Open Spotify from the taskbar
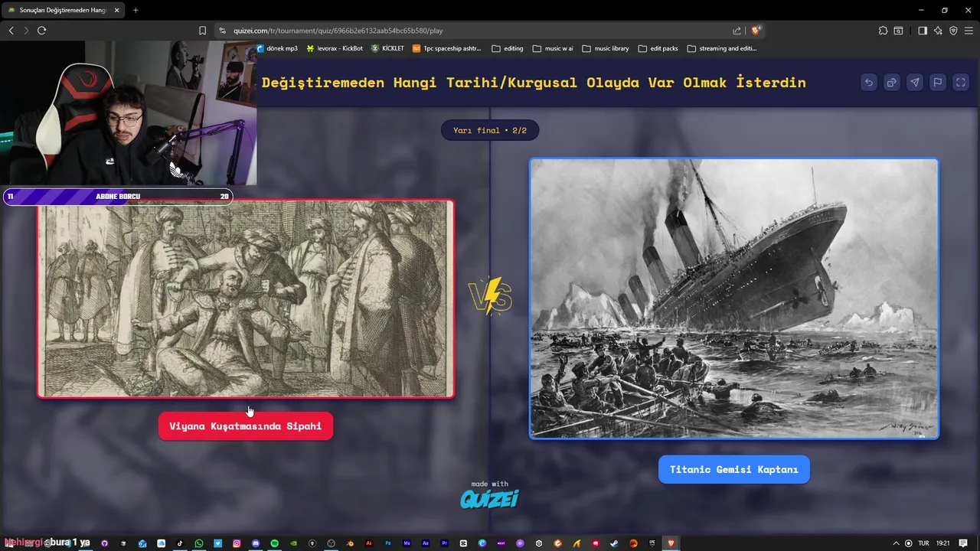 click(274, 543)
